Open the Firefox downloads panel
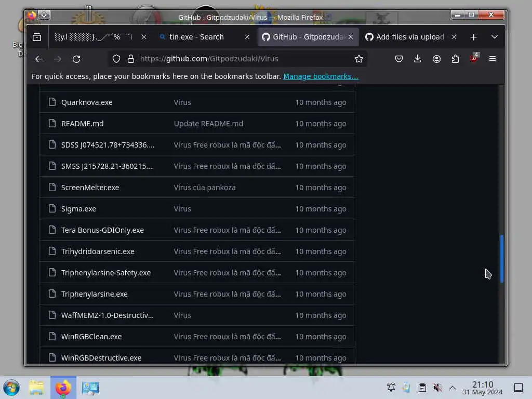Screen dimensions: 532x399 tap(418, 59)
